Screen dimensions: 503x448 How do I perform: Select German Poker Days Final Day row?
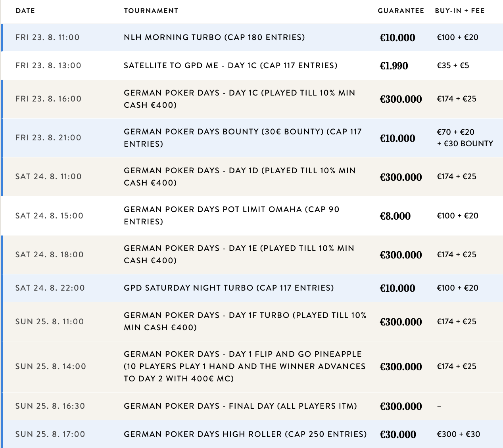click(240, 406)
